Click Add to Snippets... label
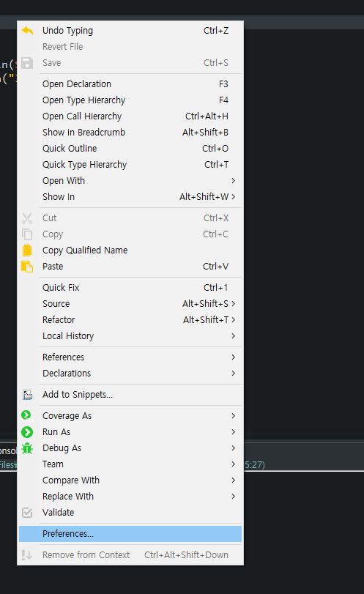 click(x=78, y=395)
